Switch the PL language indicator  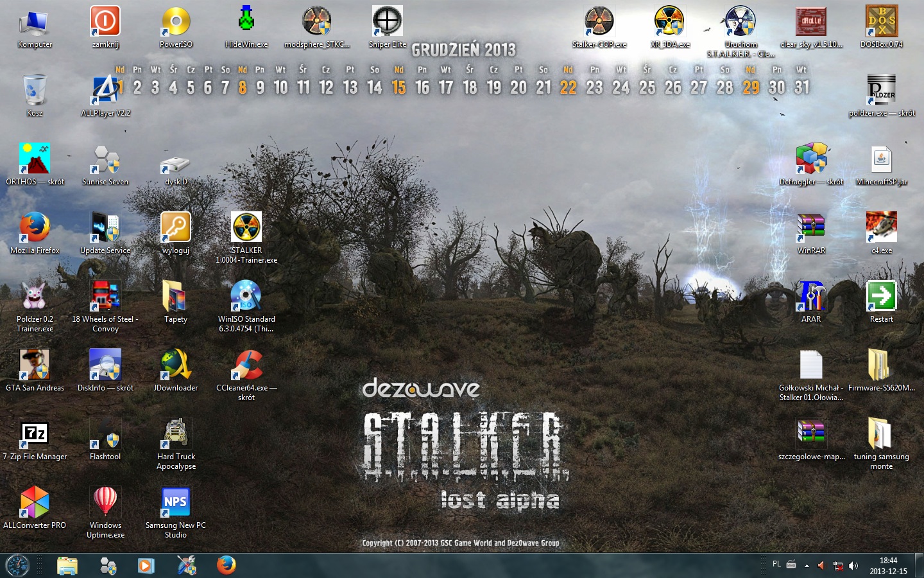tap(776, 565)
